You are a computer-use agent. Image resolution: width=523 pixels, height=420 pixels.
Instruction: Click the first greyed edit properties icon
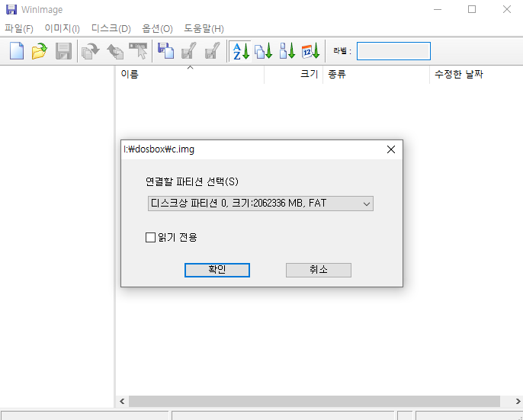click(x=189, y=51)
